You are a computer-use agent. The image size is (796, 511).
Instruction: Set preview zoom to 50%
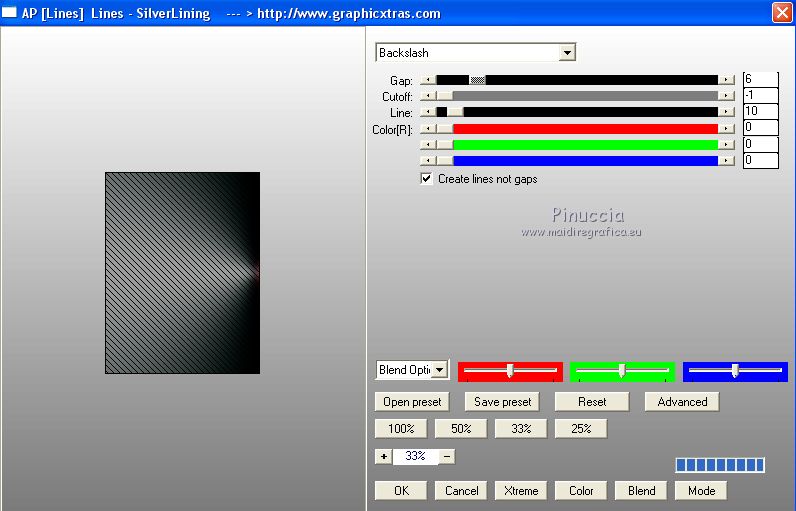[x=461, y=429]
